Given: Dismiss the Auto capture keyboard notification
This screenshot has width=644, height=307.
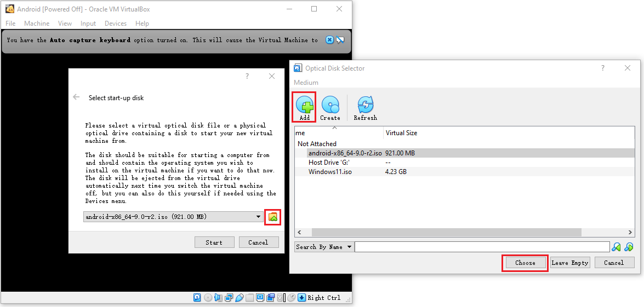Looking at the screenshot, I should point(329,40).
